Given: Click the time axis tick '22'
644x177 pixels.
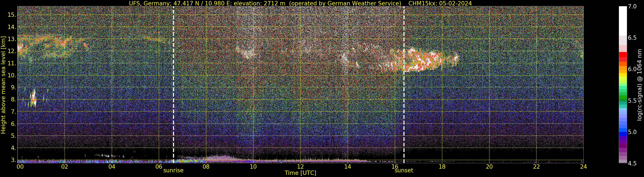Looking at the screenshot, I should pos(536,166).
